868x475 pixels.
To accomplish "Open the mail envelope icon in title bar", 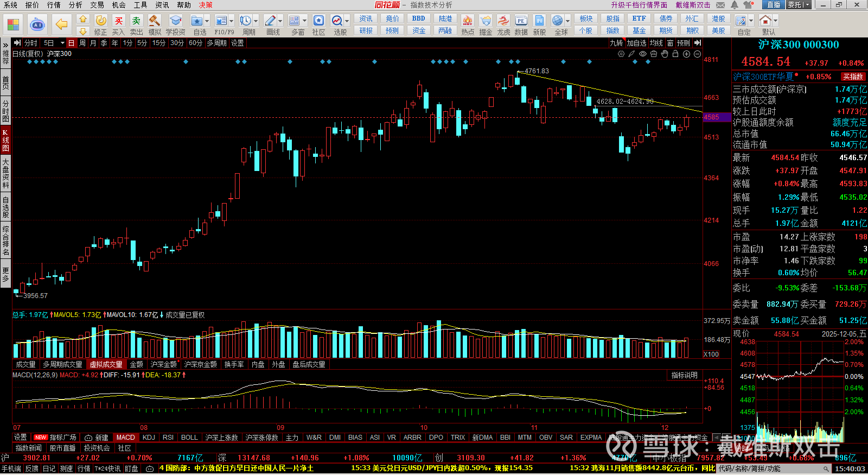I will click(720, 5).
